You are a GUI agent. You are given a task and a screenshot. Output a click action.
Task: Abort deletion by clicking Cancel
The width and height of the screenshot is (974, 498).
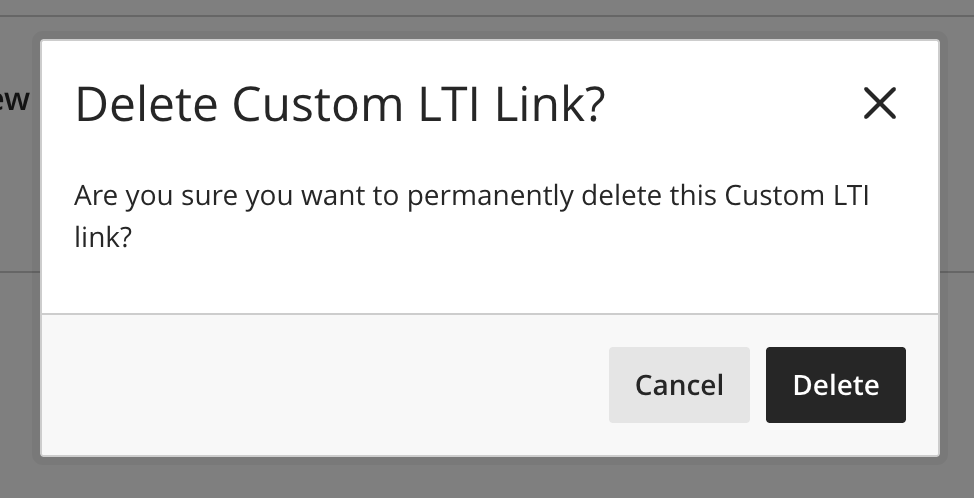coord(679,385)
